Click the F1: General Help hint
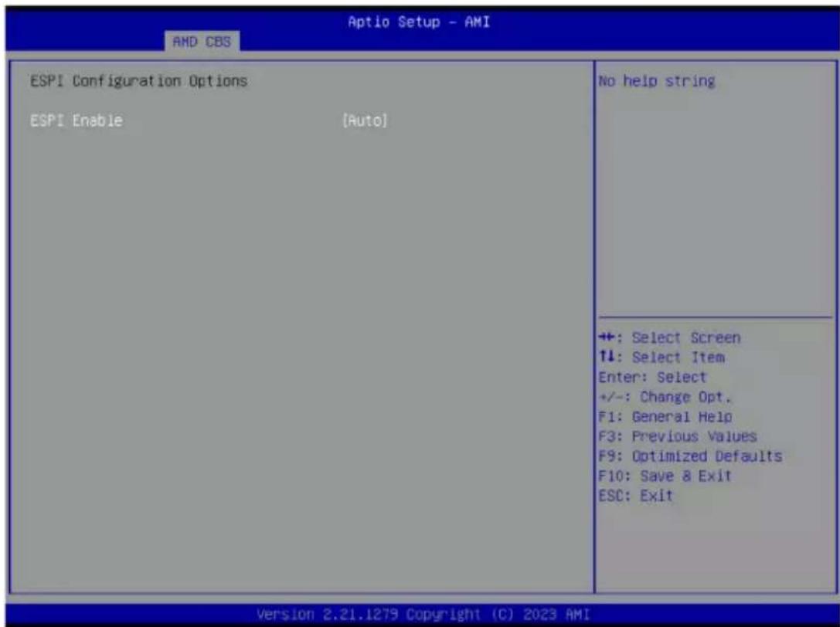The image size is (840, 627). point(665,416)
